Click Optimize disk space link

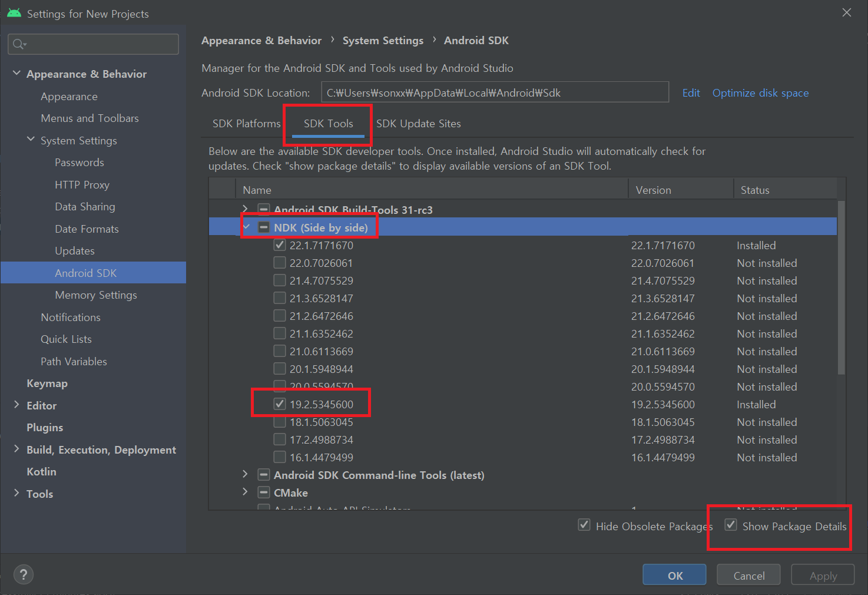[x=760, y=93]
